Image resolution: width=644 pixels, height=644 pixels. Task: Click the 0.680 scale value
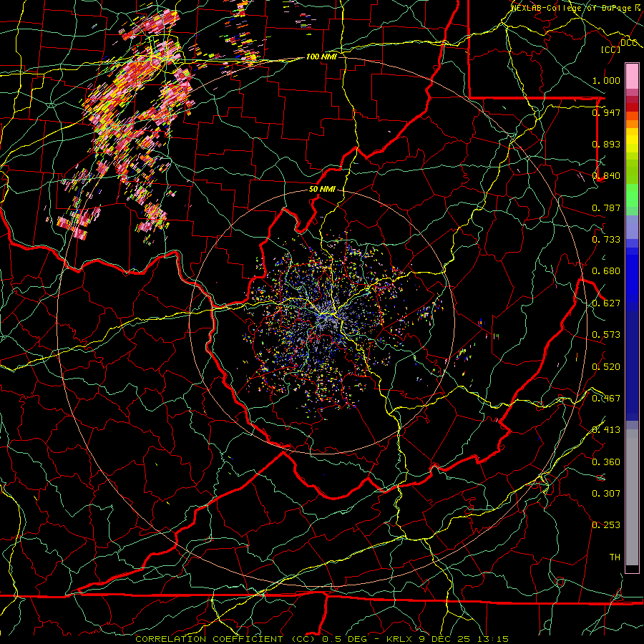606,271
